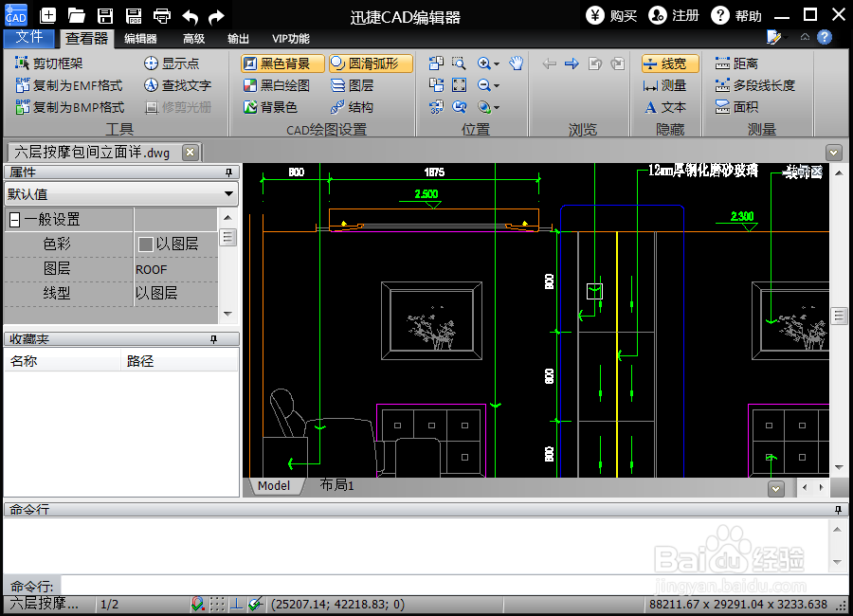Screen dimensions: 853x616
Task: Open the Layers (图层) dialog
Action: pyautogui.click(x=352, y=85)
